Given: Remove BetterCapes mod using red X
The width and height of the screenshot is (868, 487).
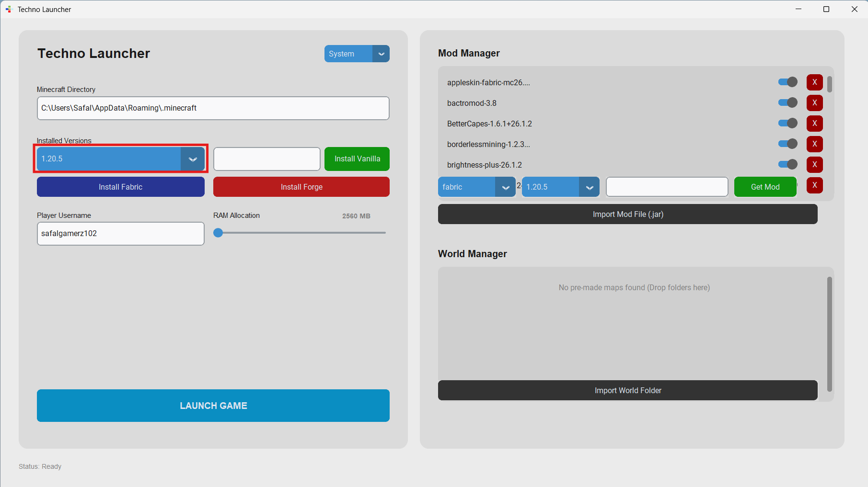Looking at the screenshot, I should [814, 124].
